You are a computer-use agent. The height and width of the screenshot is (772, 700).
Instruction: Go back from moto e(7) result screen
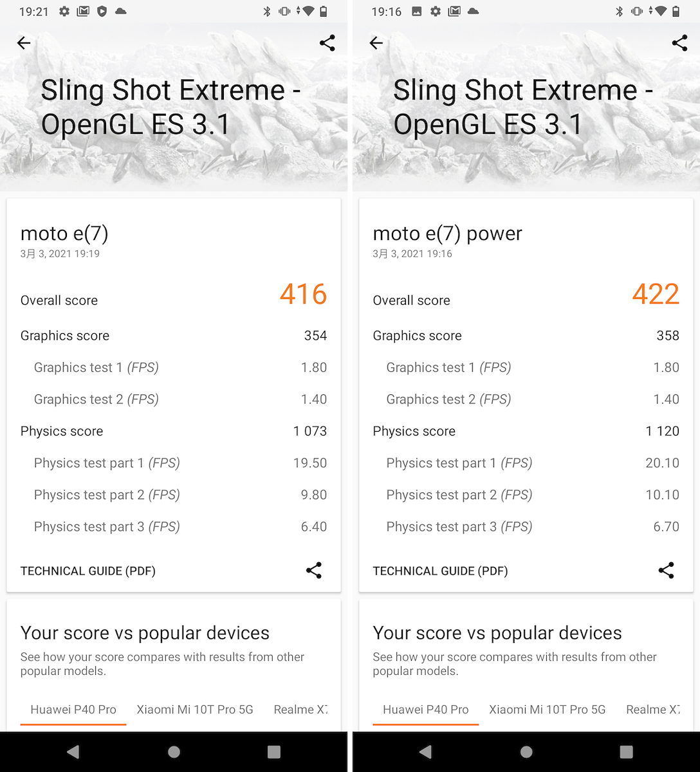point(24,43)
